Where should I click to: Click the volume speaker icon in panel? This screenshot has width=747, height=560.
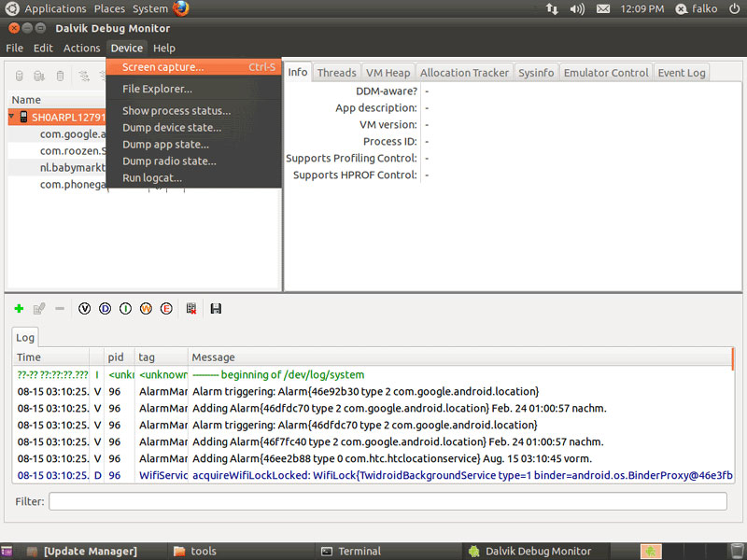point(577,8)
